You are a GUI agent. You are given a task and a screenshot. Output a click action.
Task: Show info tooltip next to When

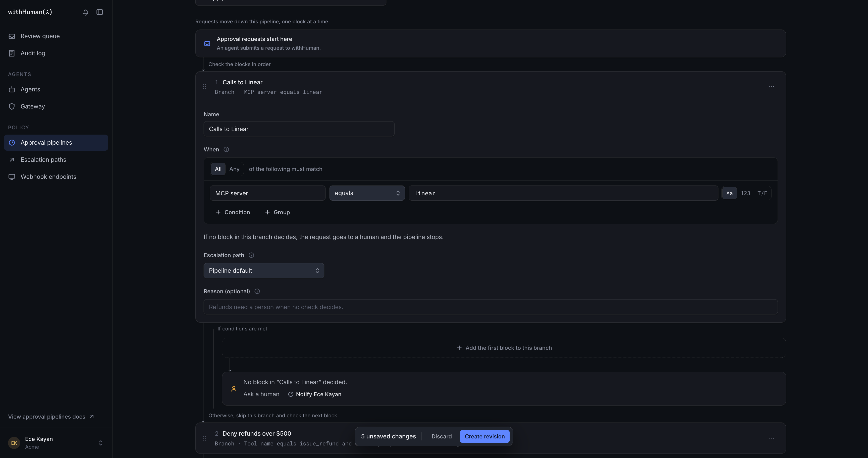click(227, 149)
